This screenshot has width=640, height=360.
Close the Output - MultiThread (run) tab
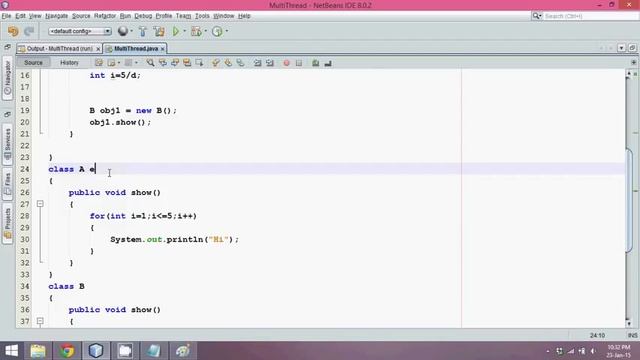[x=98, y=49]
